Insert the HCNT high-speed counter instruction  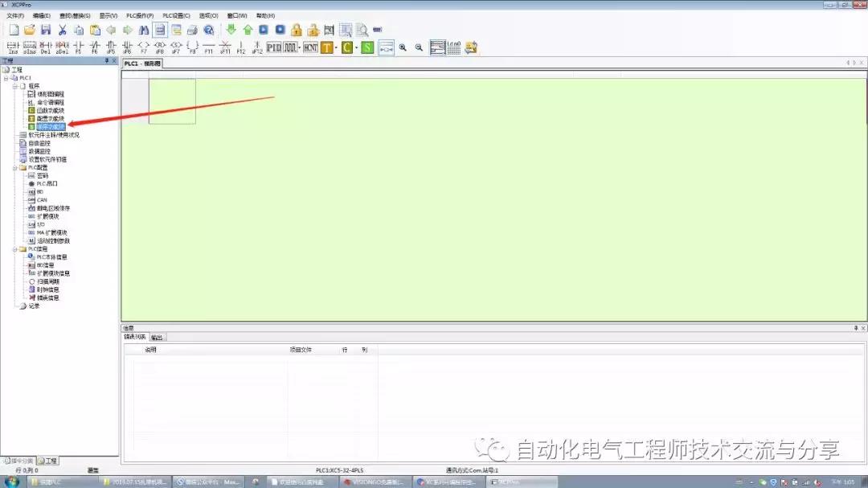(x=309, y=47)
